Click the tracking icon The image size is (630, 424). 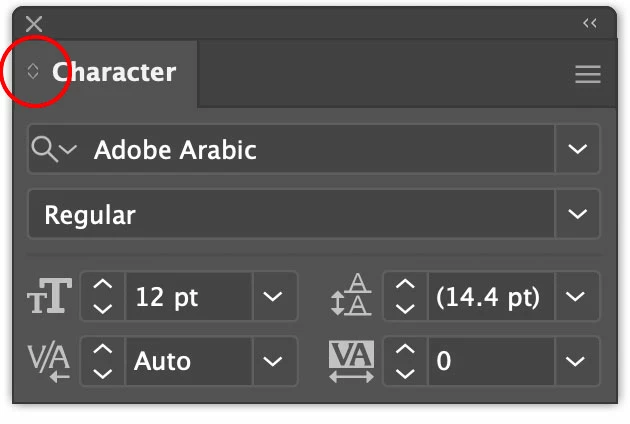pos(350,360)
